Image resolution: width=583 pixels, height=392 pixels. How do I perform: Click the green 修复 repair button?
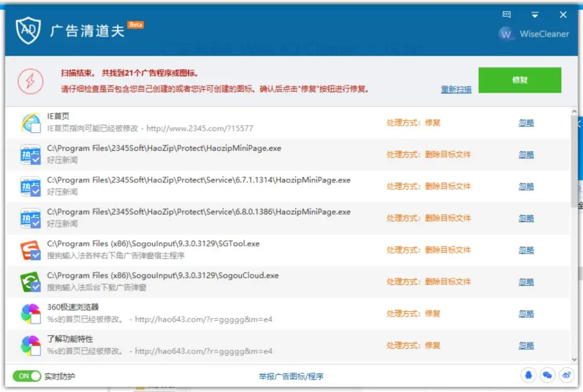(x=519, y=80)
